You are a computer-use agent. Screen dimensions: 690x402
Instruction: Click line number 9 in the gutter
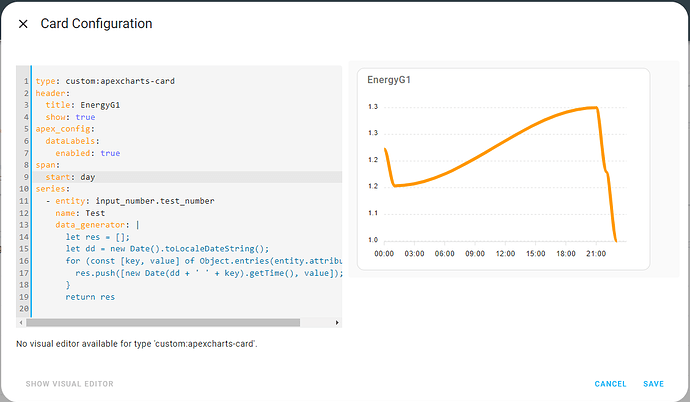click(24, 177)
